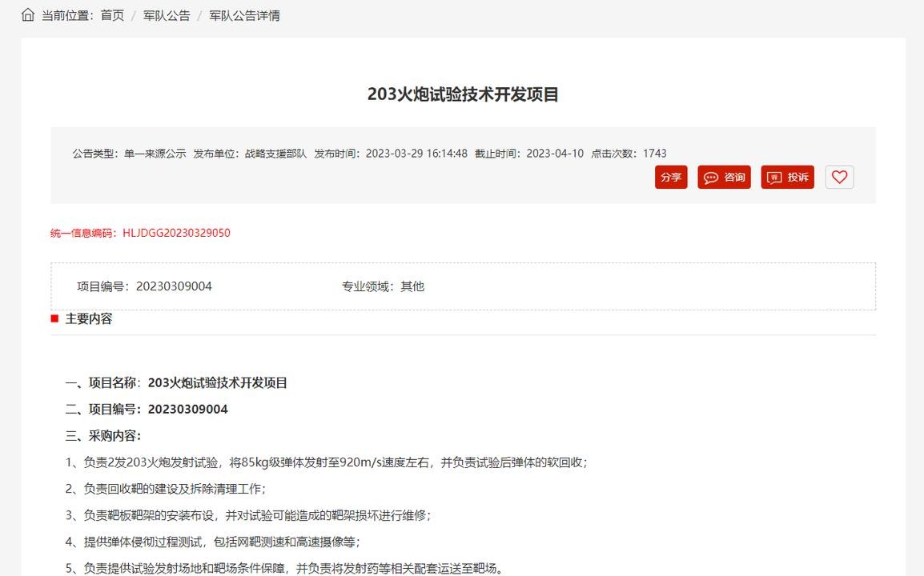Click 项目编号 20230309004 in the dashed box

point(144,286)
